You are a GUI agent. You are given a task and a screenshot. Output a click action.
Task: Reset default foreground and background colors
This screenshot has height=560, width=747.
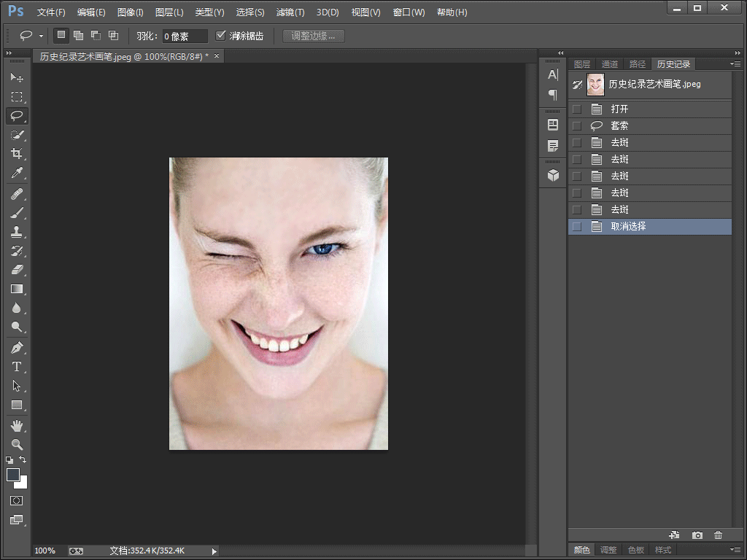9,460
